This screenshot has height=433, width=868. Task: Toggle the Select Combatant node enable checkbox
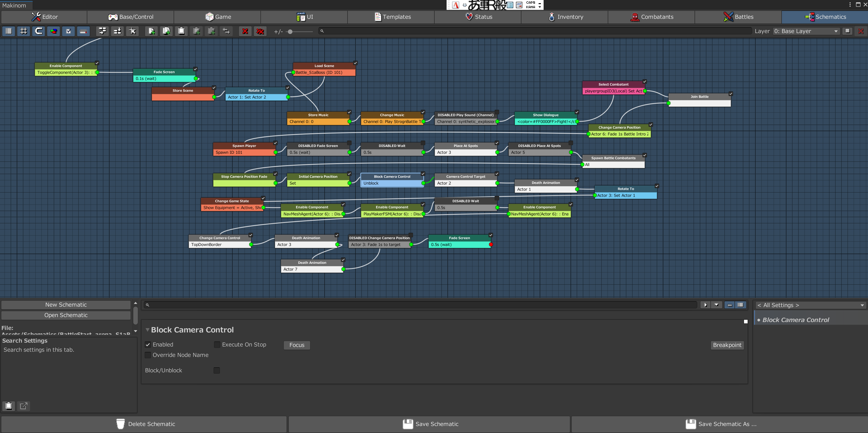click(x=645, y=82)
